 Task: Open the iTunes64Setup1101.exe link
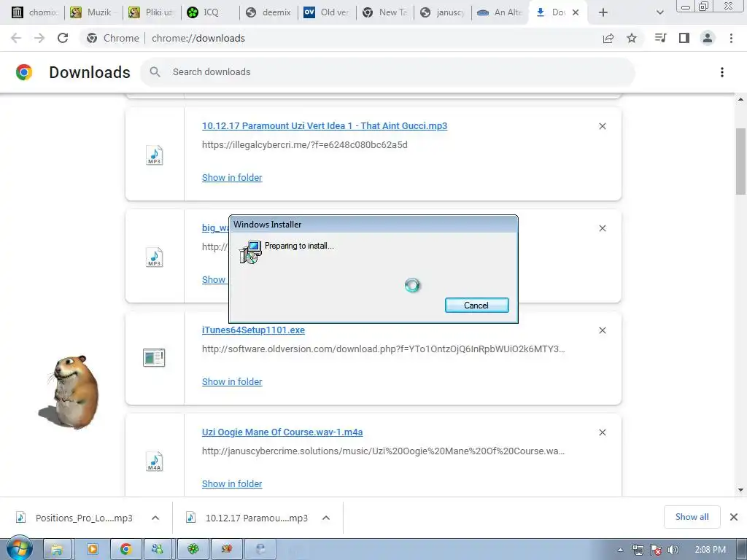click(x=253, y=330)
